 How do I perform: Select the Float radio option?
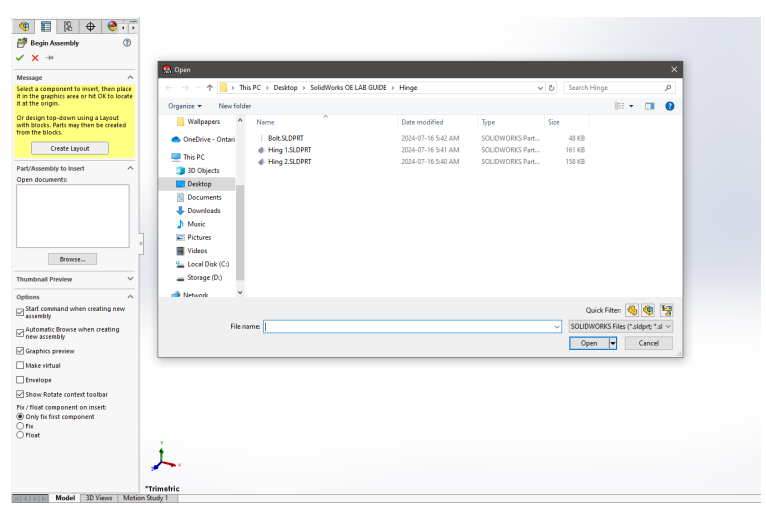point(20,435)
